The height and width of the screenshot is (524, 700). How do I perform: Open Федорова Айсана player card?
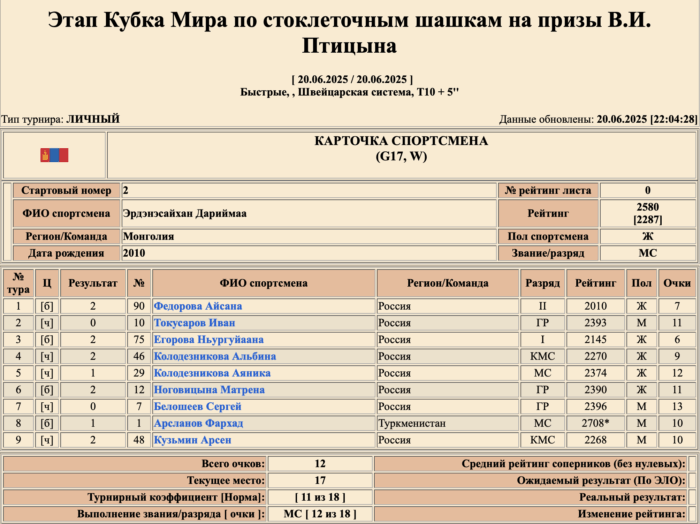click(198, 306)
